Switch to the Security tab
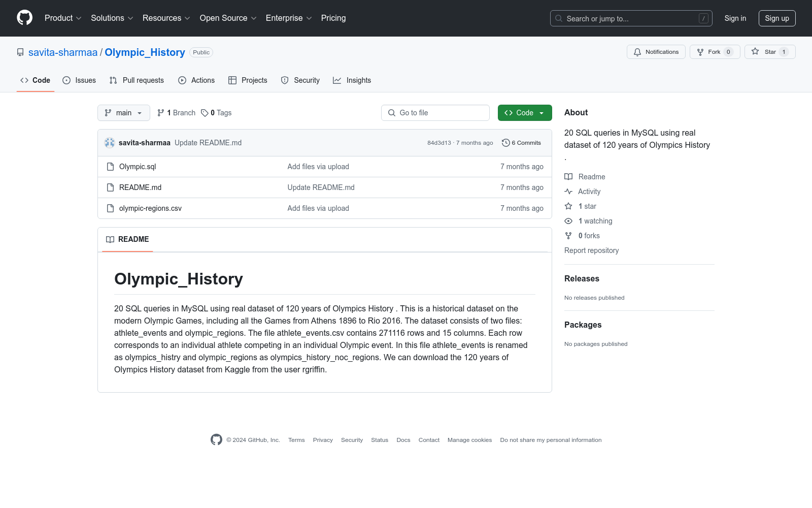The width and height of the screenshot is (812, 508). 300,80
